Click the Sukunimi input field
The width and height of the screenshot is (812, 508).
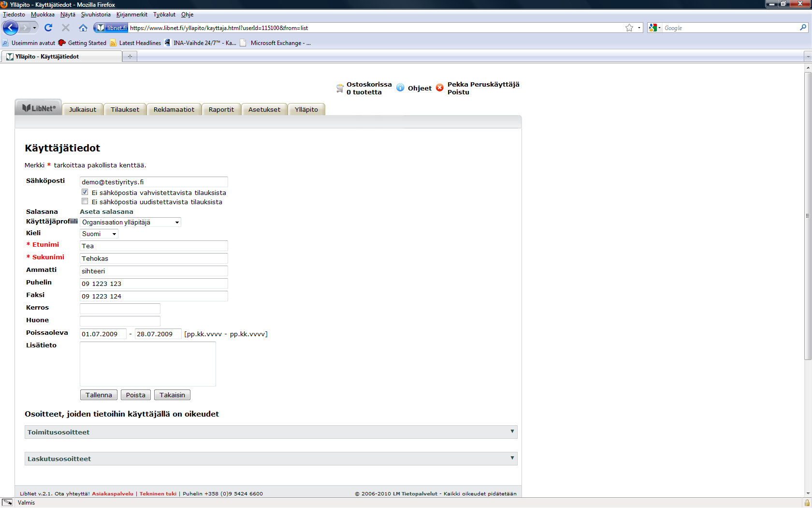[154, 258]
